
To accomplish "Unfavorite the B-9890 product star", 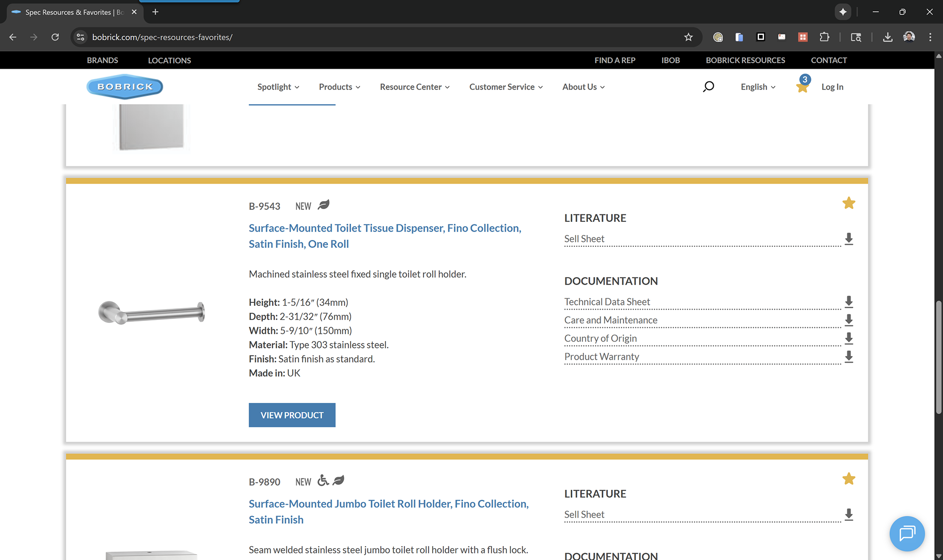I will (x=848, y=479).
